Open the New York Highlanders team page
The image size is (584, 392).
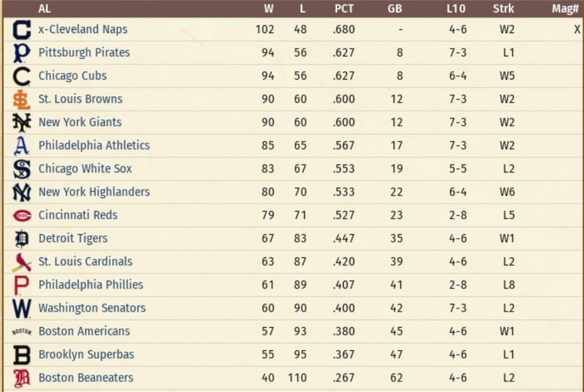point(94,192)
